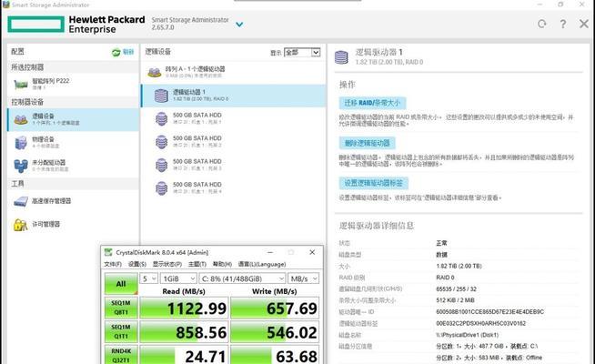The height and width of the screenshot is (364, 595).
Task: Click the 500 GB SATA HDD bay 1 label
Action: tap(197, 115)
